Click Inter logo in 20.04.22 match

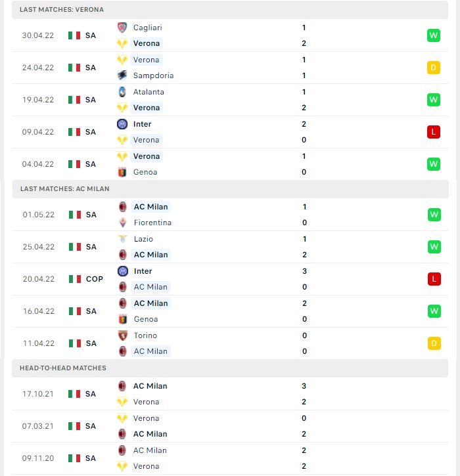tap(123, 271)
